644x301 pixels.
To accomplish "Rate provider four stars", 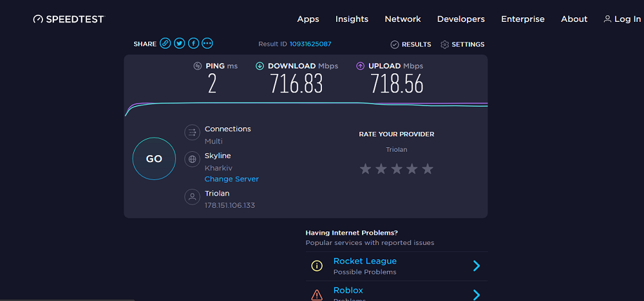I will pos(412,169).
